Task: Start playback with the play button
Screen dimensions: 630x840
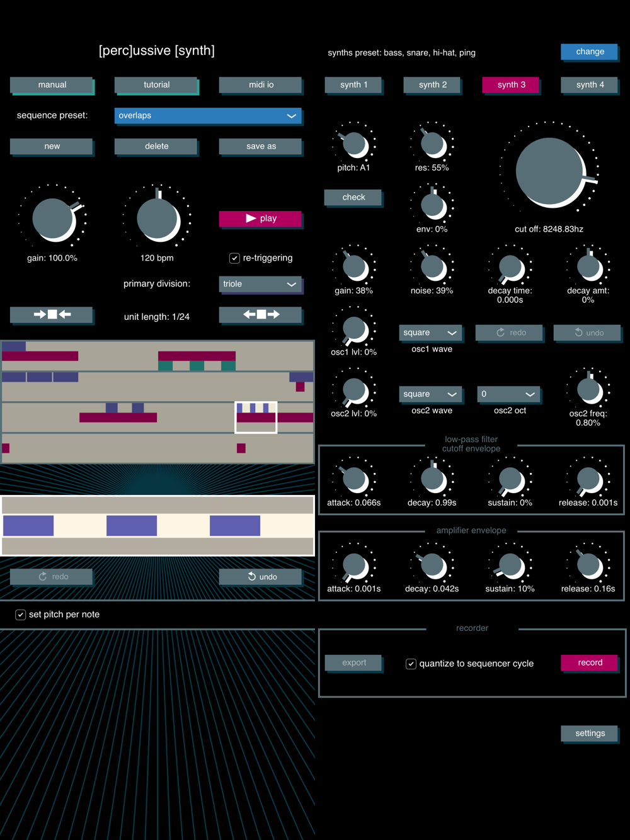Action: (x=261, y=219)
